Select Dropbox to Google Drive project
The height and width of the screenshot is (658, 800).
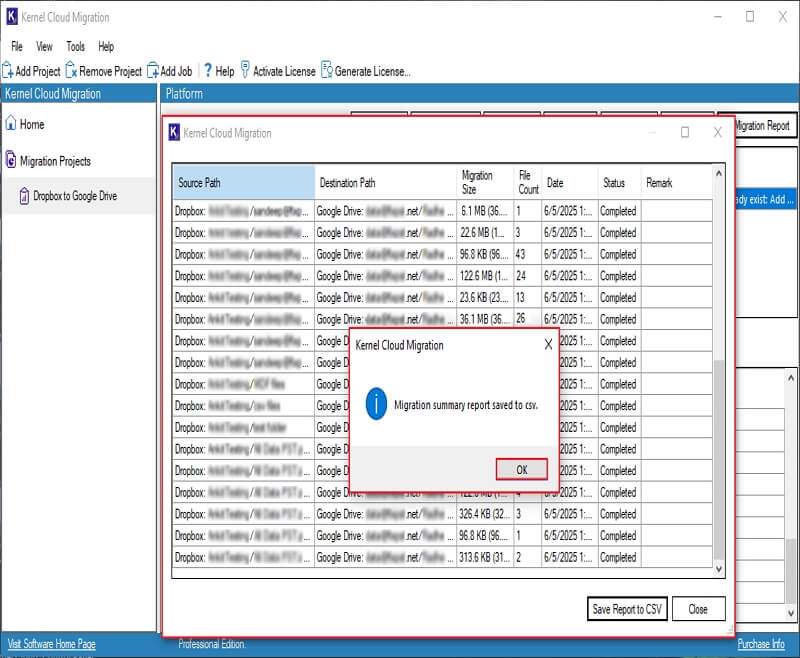[x=75, y=196]
